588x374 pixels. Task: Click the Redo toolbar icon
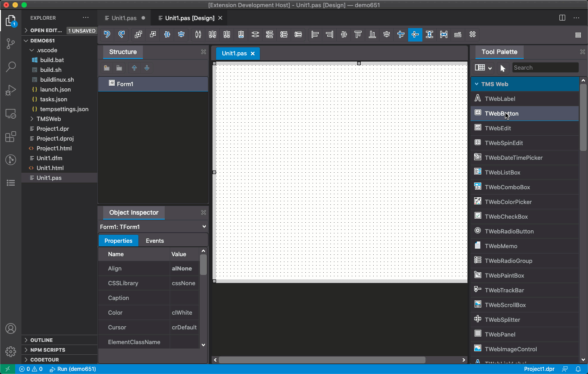[x=121, y=34]
